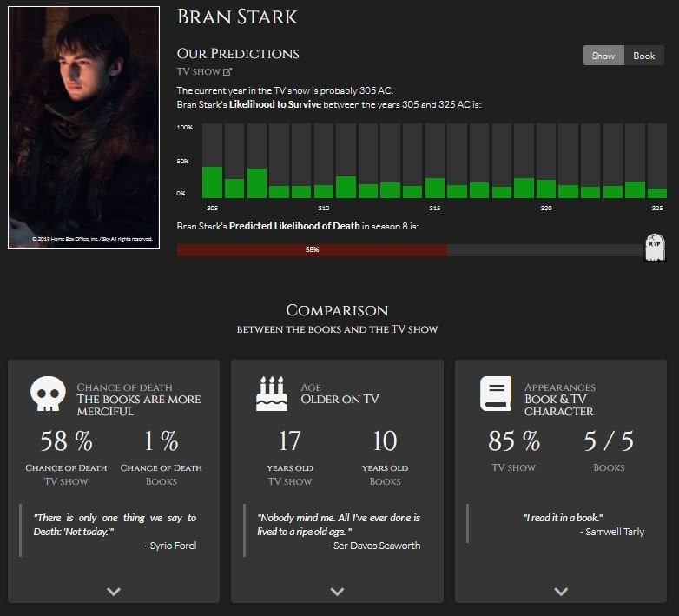Click the Bran Stark heading
This screenshot has width=679, height=616.
coord(237,17)
